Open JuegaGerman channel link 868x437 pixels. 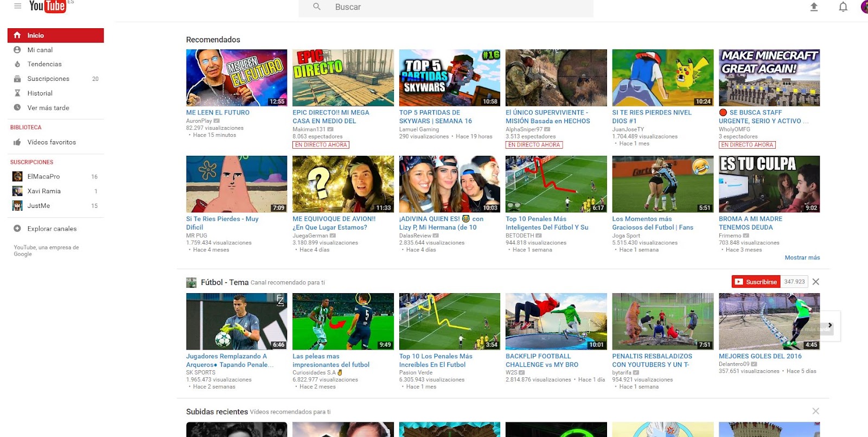pyautogui.click(x=310, y=236)
